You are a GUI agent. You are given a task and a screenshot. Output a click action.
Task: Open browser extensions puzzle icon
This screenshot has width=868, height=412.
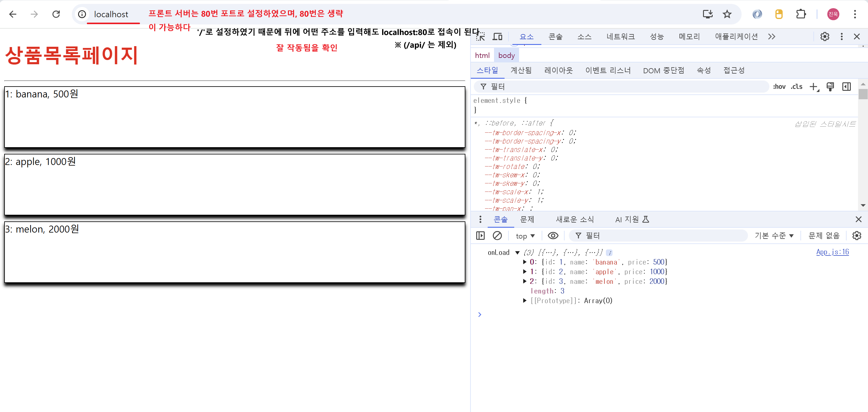pos(801,14)
